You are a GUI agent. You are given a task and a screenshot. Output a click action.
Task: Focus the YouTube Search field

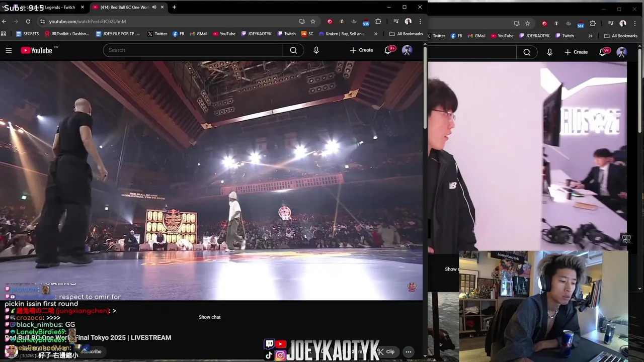pos(193,50)
